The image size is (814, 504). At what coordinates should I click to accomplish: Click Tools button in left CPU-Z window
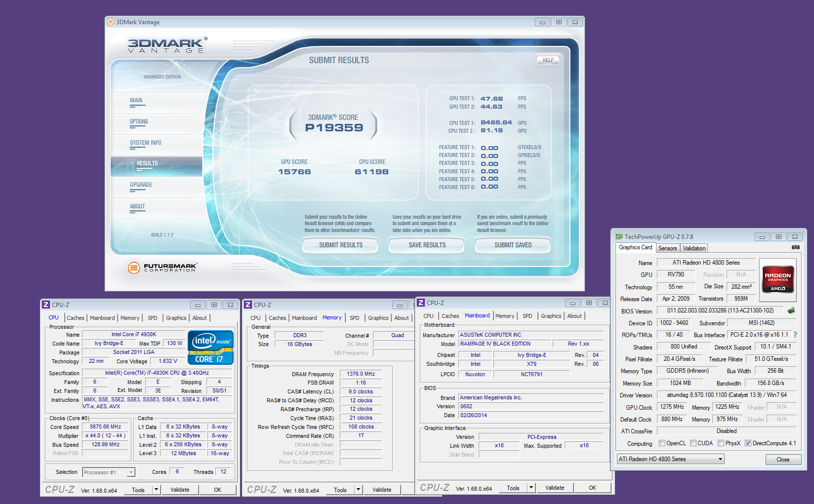(138, 490)
